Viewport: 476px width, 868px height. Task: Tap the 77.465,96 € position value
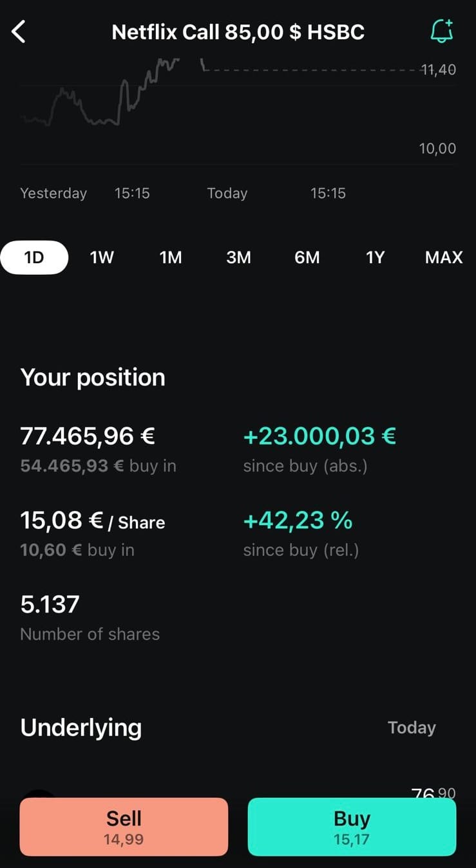point(88,436)
